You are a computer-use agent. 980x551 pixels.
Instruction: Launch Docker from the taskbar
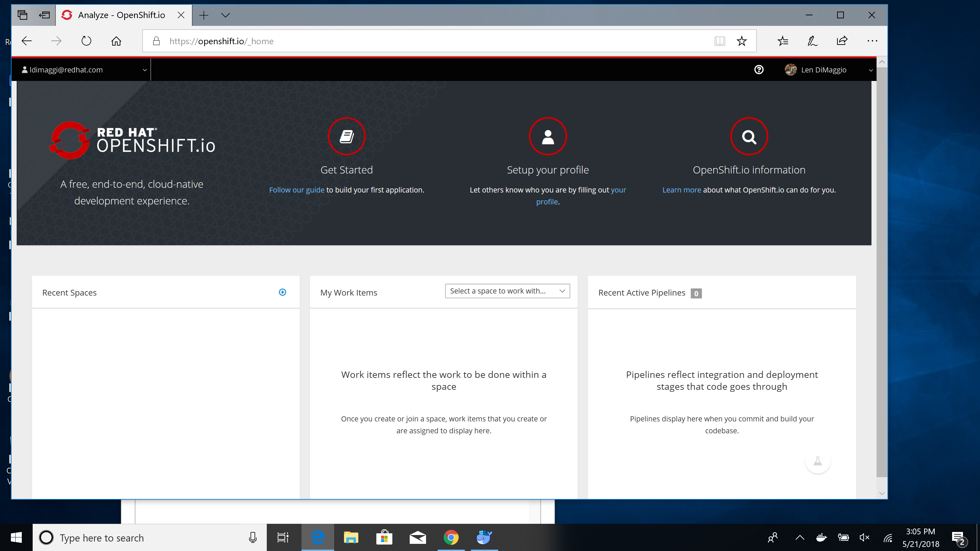[x=484, y=537]
